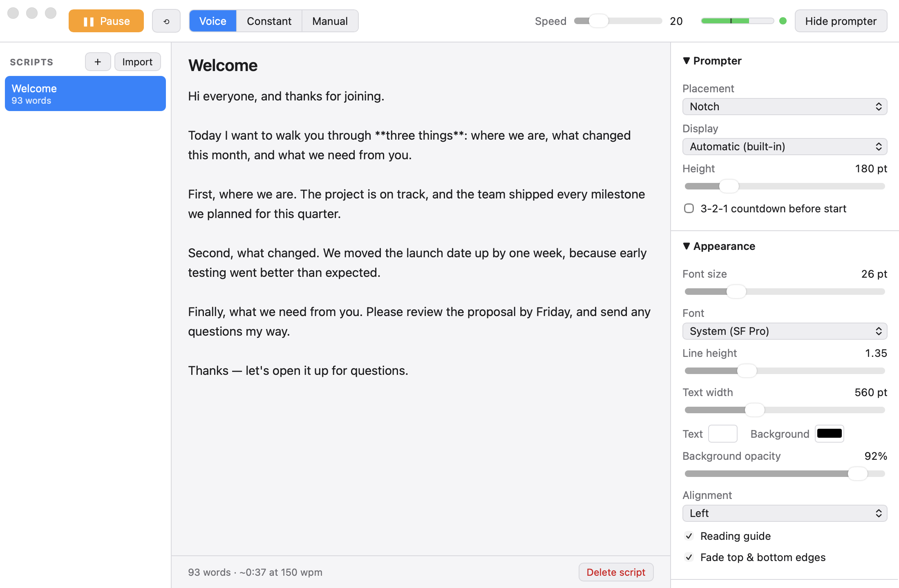Select the Welcome script in sidebar
The image size is (899, 588).
point(85,94)
